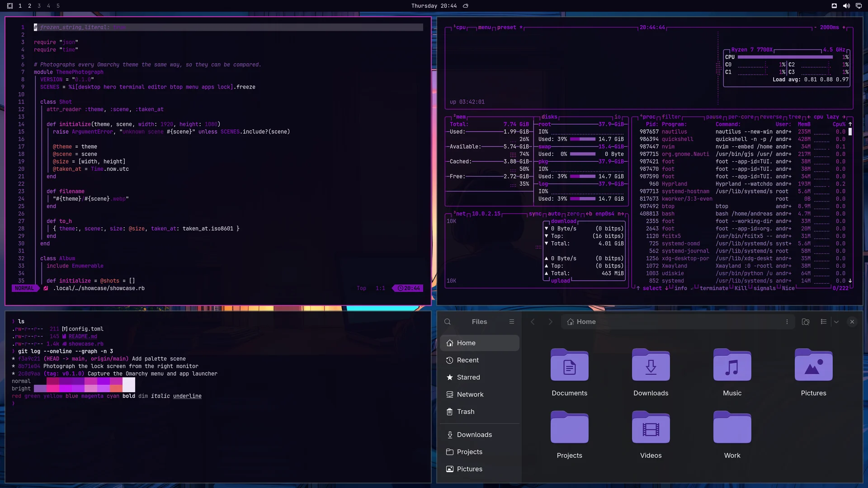
Task: Click Nice in btop proc footer
Action: 788,288
